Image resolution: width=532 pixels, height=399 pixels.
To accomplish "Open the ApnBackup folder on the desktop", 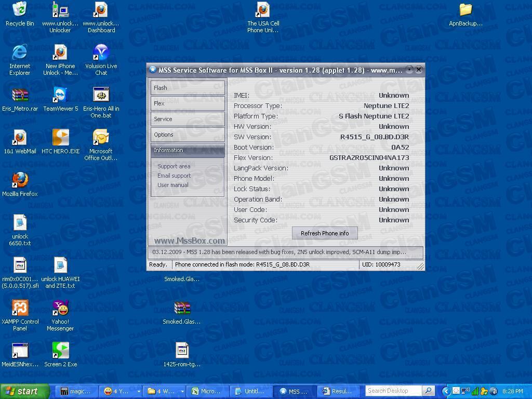I will coord(466,9).
